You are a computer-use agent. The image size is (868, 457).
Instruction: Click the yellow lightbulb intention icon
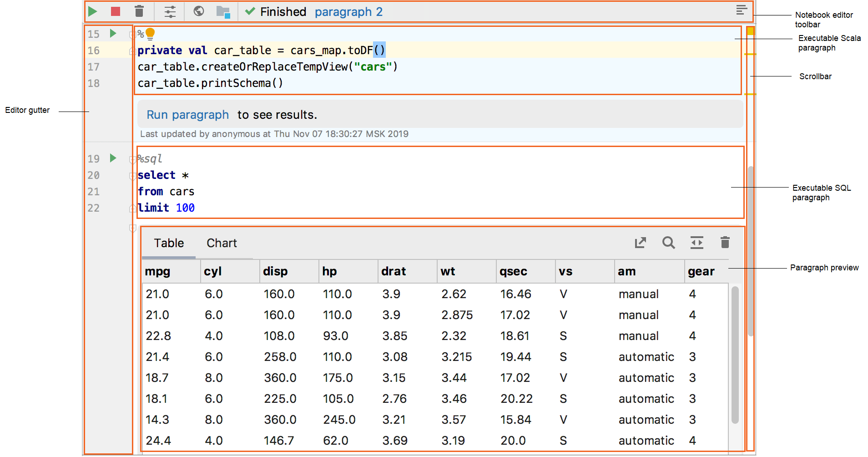point(150,34)
